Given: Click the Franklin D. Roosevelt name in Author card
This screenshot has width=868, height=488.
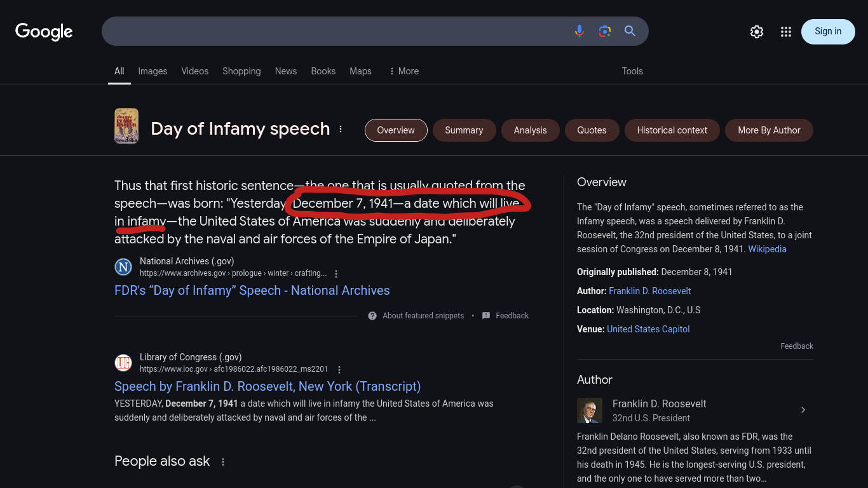Looking at the screenshot, I should [x=659, y=404].
